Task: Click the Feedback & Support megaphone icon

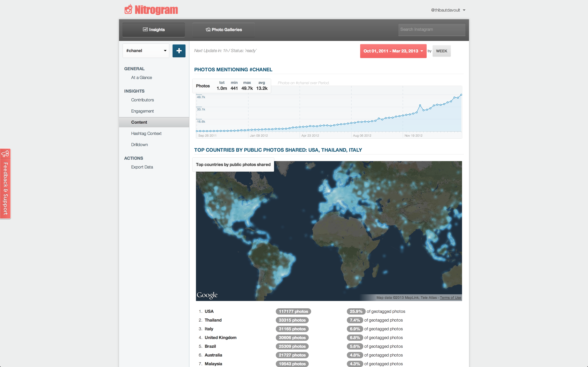Action: (x=5, y=154)
